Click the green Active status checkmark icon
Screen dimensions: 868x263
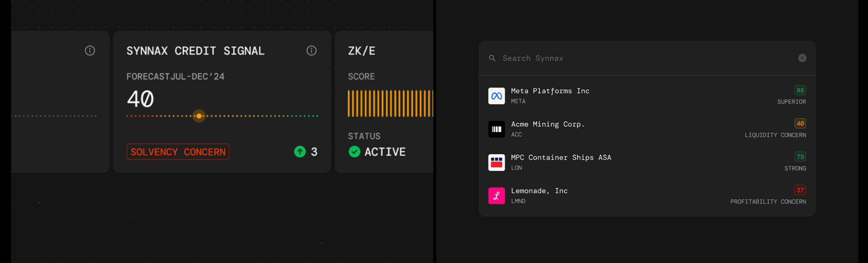pyautogui.click(x=354, y=152)
